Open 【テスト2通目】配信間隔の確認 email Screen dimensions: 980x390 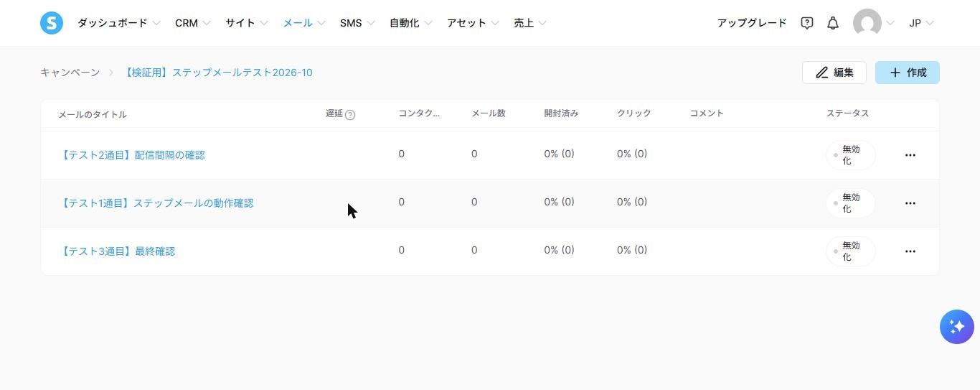[132, 155]
